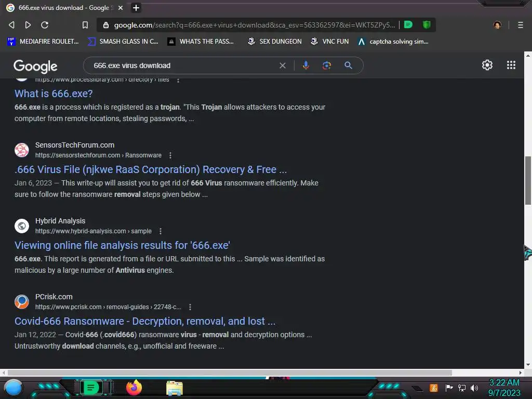Submit search with magnifier icon
Image resolution: width=532 pixels, height=399 pixels.
[x=348, y=65]
